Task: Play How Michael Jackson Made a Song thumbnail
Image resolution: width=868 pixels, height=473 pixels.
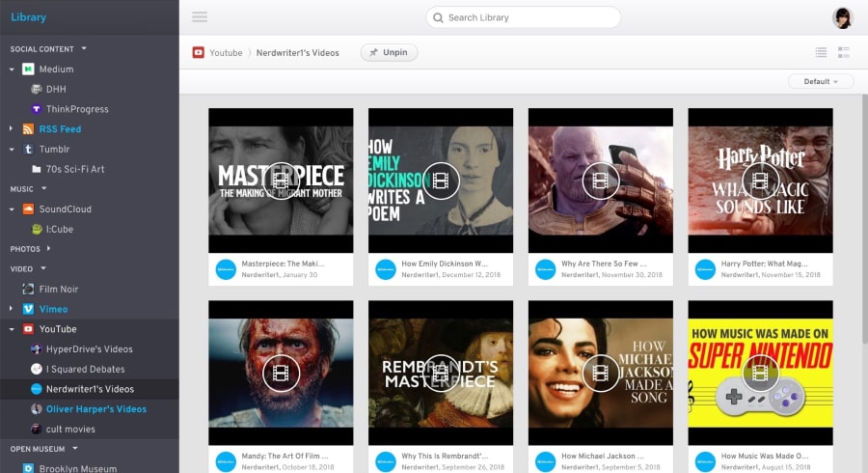Action: click(x=601, y=373)
